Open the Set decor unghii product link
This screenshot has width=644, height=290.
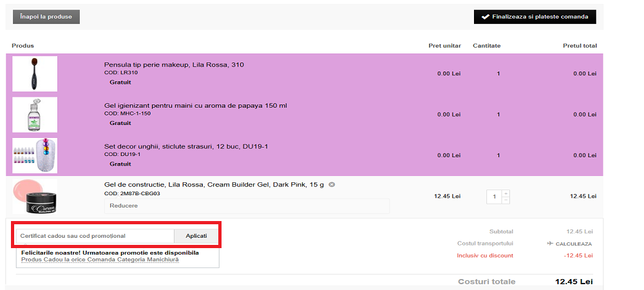pos(185,147)
